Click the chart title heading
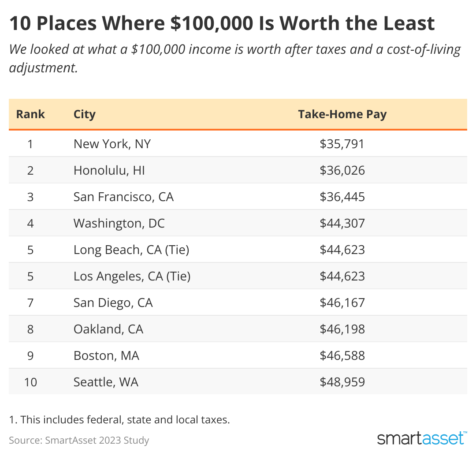The image size is (476, 456). [222, 23]
